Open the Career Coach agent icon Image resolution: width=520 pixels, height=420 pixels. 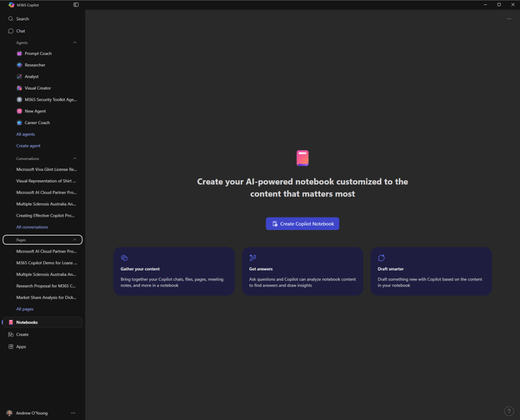19,122
